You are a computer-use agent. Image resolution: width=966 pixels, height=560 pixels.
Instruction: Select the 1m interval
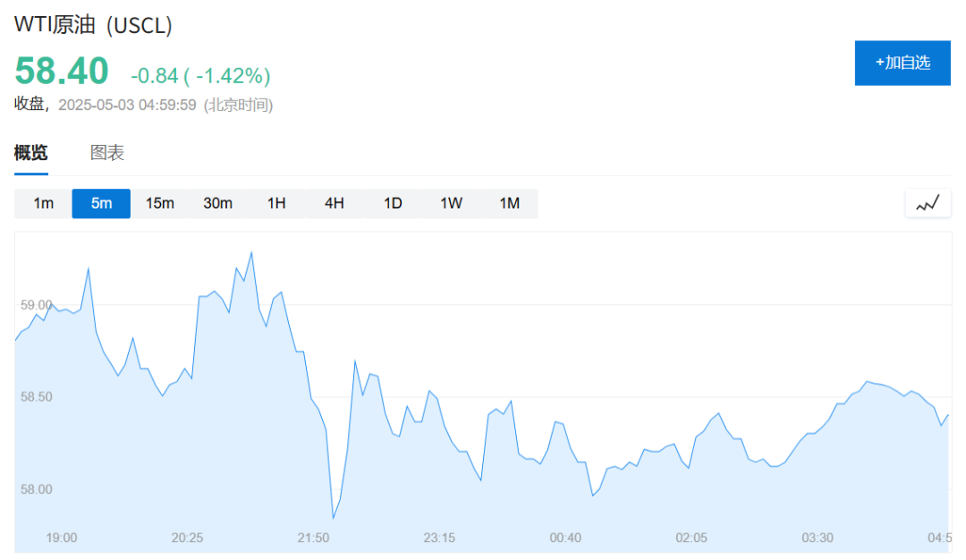[43, 203]
